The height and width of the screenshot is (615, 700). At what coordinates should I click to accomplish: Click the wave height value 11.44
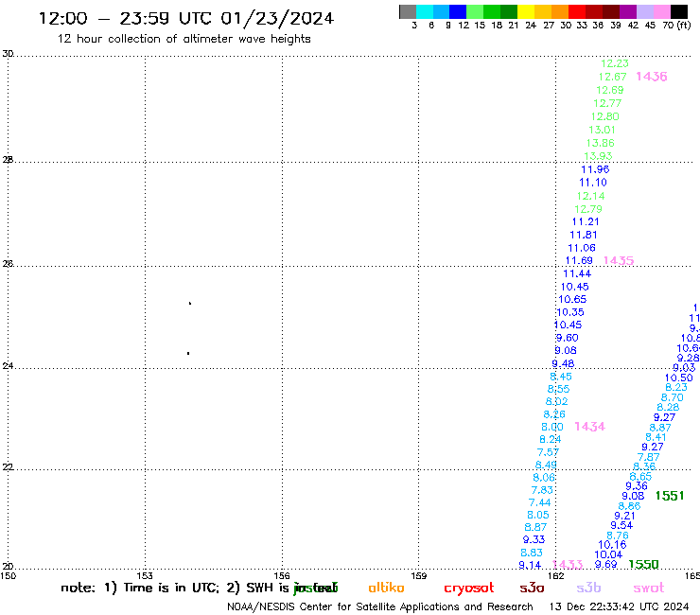click(577, 273)
